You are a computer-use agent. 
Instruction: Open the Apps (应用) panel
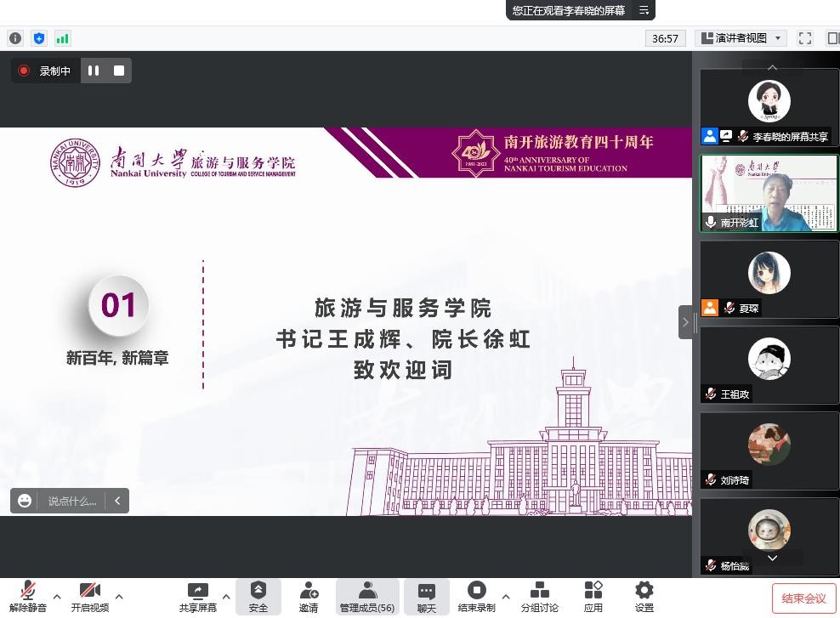tap(593, 597)
